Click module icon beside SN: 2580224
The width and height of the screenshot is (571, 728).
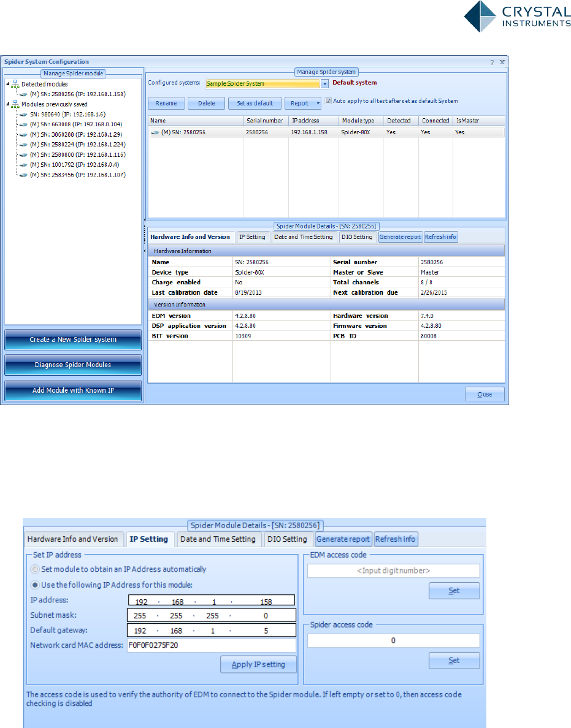point(24,145)
